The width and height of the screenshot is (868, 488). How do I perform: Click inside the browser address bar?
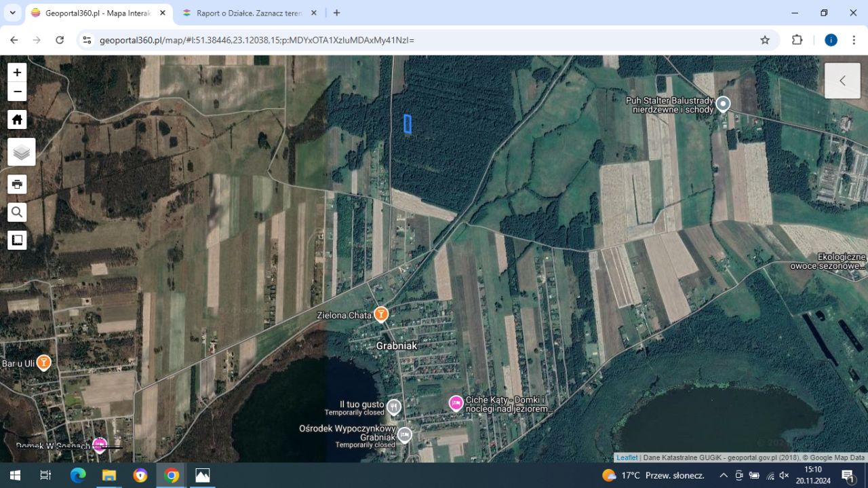tap(271, 40)
